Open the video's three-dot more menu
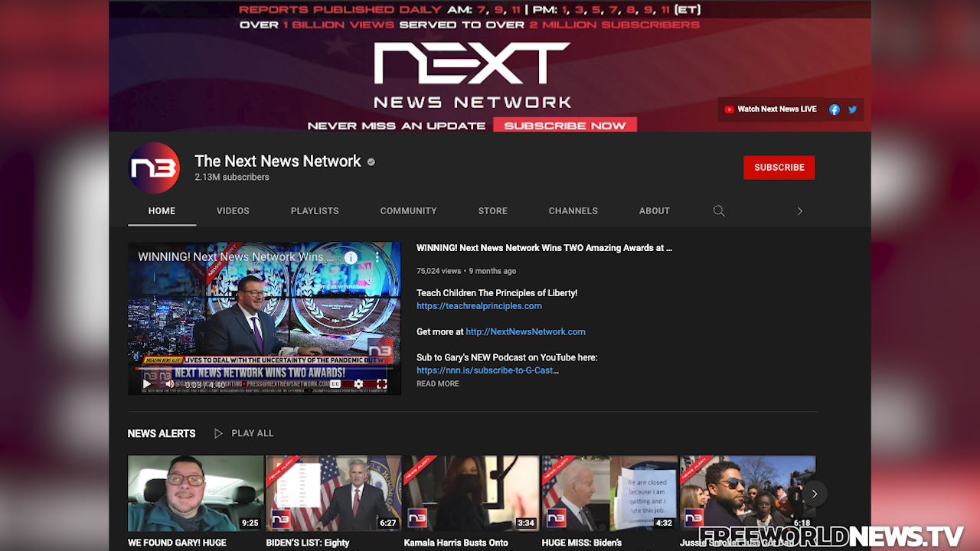Viewport: 980px width, 551px height. pos(377,258)
